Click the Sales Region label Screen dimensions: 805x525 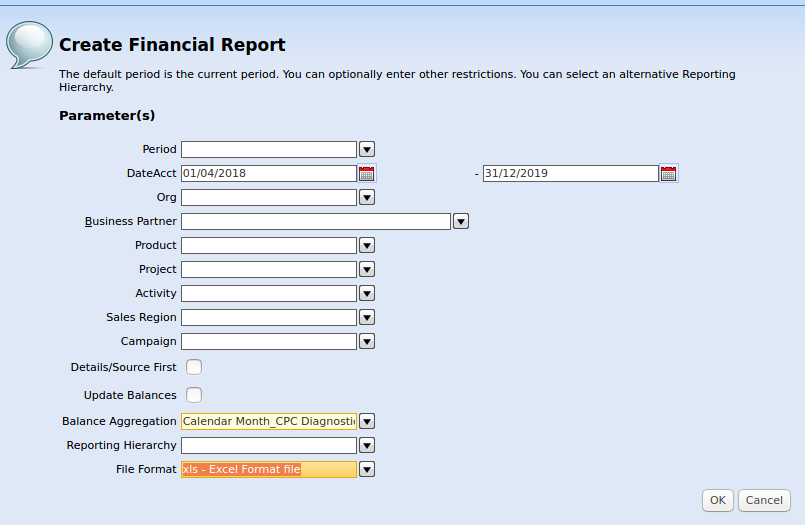click(141, 317)
